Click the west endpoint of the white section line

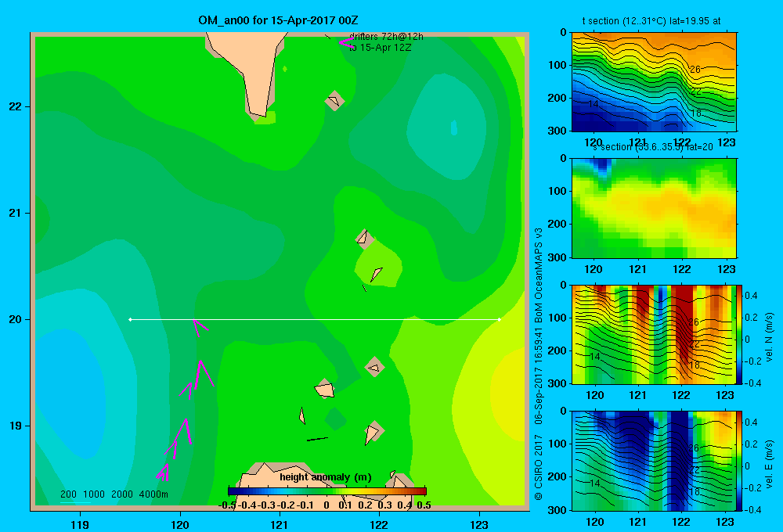(130, 319)
